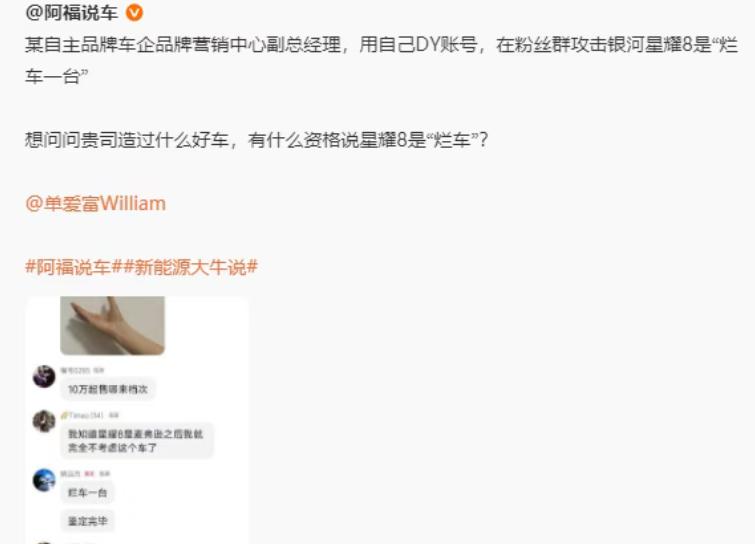Select the 烂车一台 chat bubble
Viewport: 755px width, 544px height.
(x=88, y=492)
